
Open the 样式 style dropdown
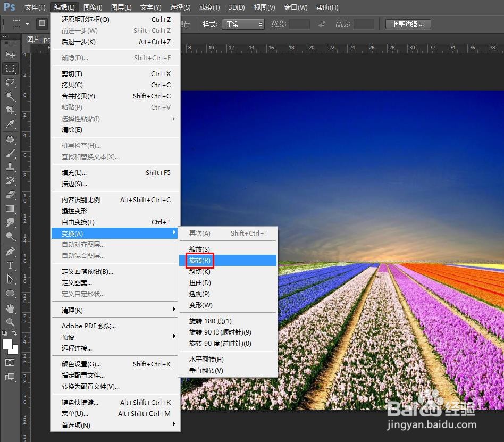244,23
